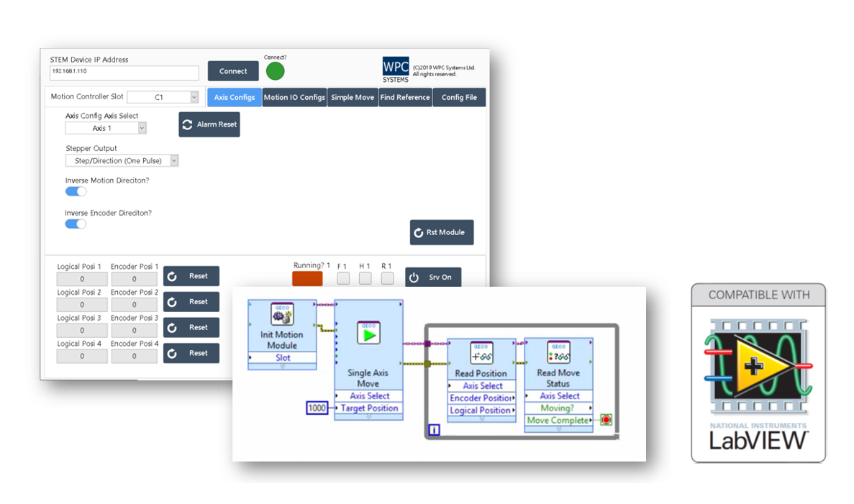Image resolution: width=854 pixels, height=504 pixels.
Task: Click the Init Motion Module node icon
Action: [282, 315]
